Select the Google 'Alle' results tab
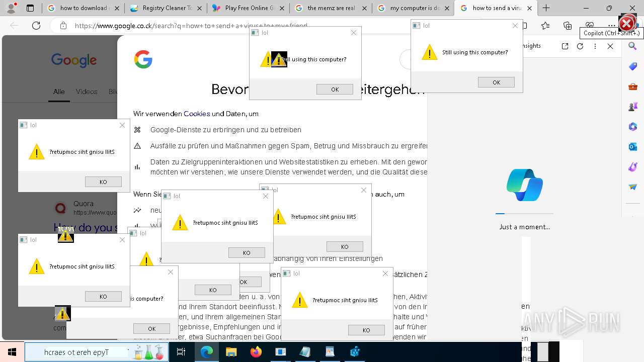The height and width of the screenshot is (362, 644). (x=59, y=92)
